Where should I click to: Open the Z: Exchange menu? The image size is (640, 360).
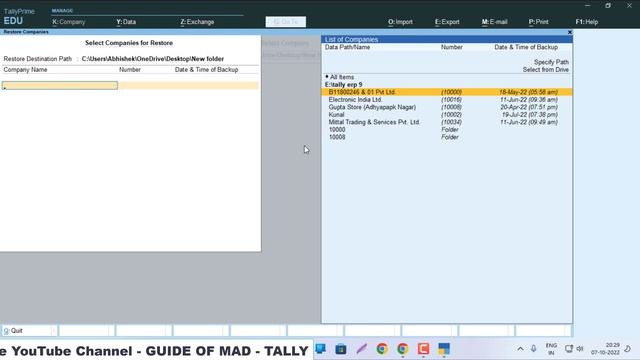(197, 22)
